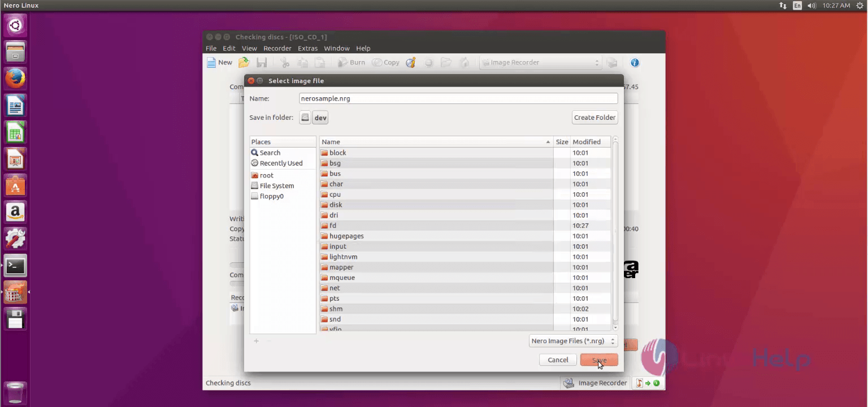This screenshot has height=407, width=868.
Task: Click the Create Folder button
Action: (x=594, y=118)
